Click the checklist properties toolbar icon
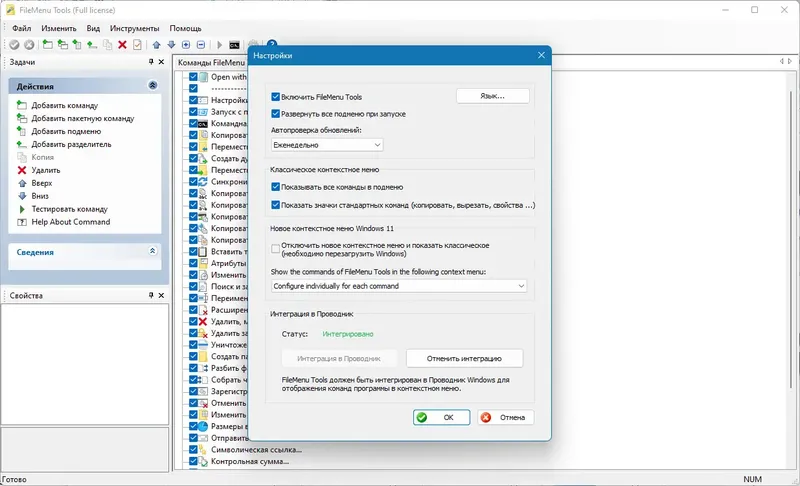 click(x=137, y=45)
